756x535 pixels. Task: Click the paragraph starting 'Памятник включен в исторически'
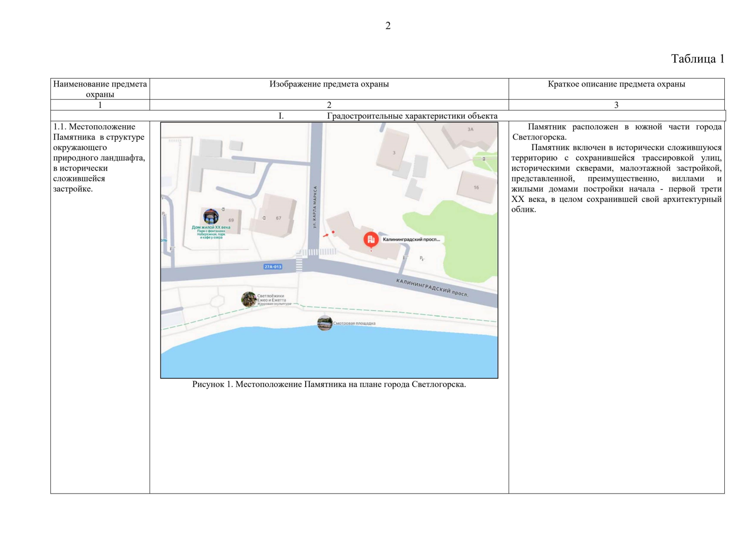pyautogui.click(x=617, y=178)
